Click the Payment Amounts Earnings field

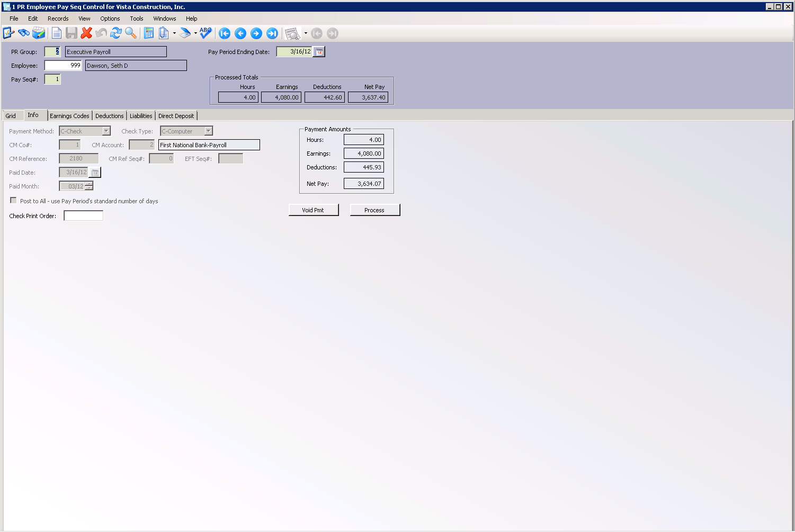click(364, 154)
